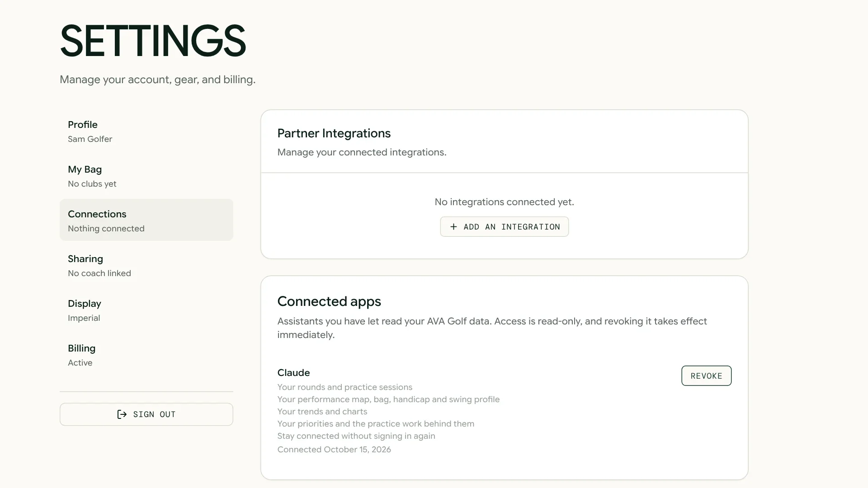This screenshot has width=868, height=488.
Task: Click 'No integrations connected yet.' message
Action: pos(504,202)
